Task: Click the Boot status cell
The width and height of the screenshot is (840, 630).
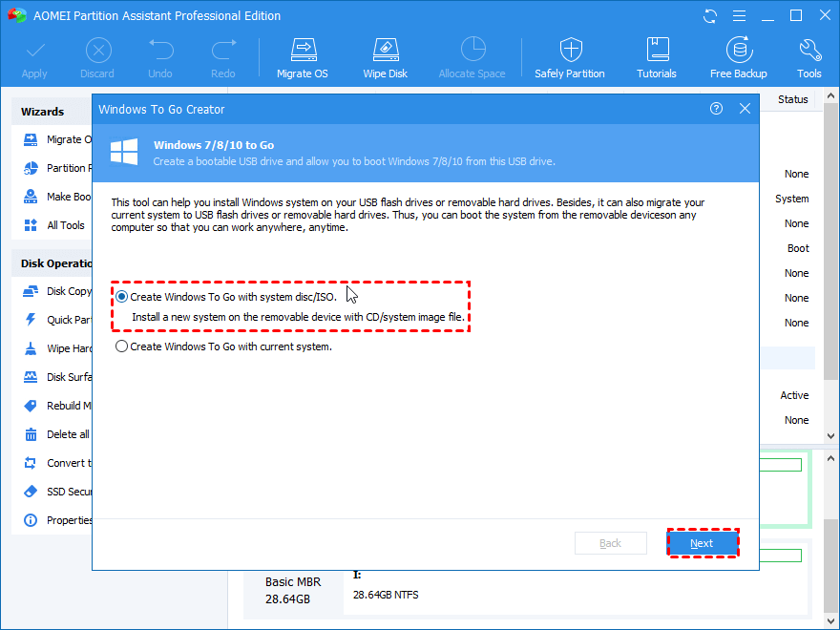Action: point(798,248)
